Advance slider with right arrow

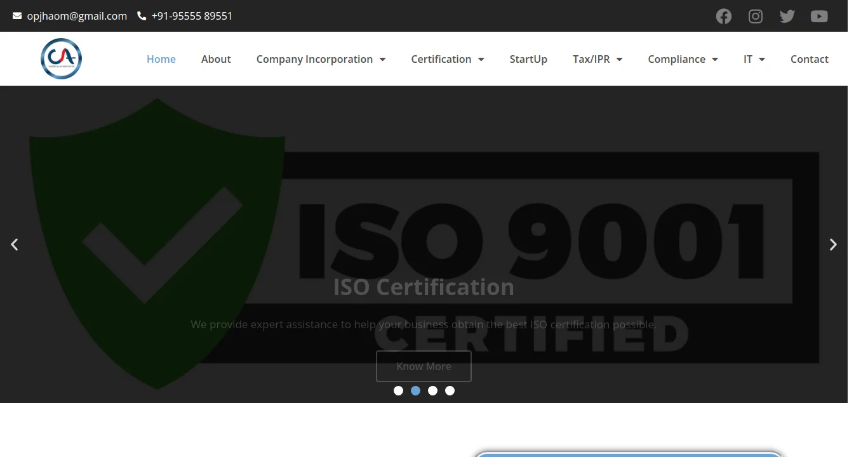point(833,244)
